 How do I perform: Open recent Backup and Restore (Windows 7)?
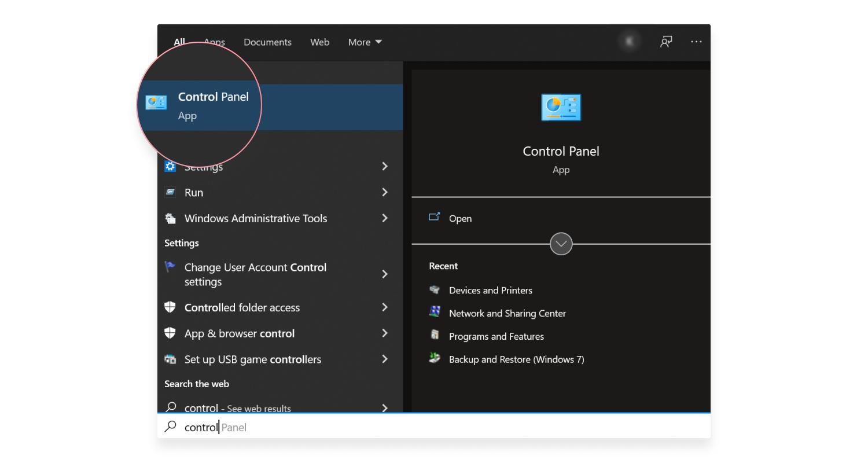pyautogui.click(x=517, y=359)
